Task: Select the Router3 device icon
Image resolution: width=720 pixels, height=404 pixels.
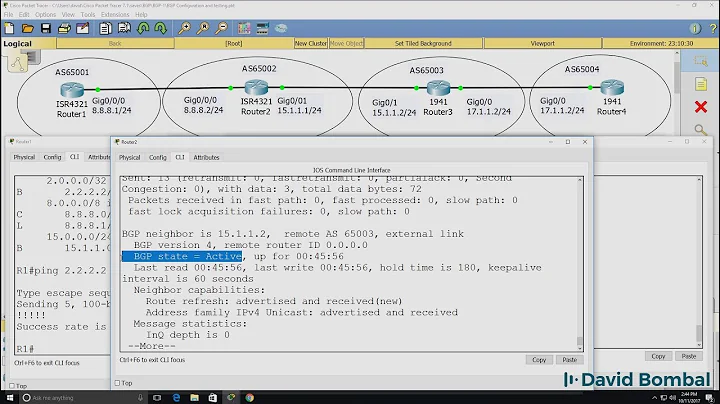Action: click(x=438, y=87)
